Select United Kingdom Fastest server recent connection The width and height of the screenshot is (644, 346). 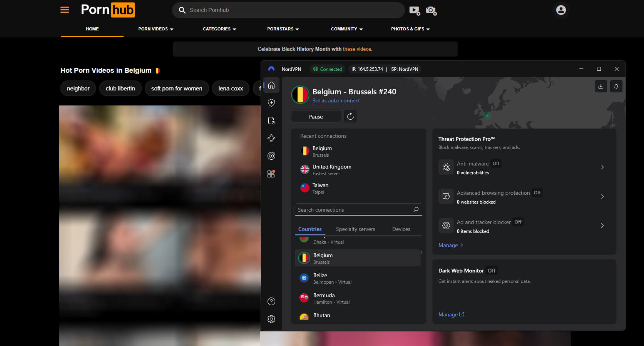358,169
